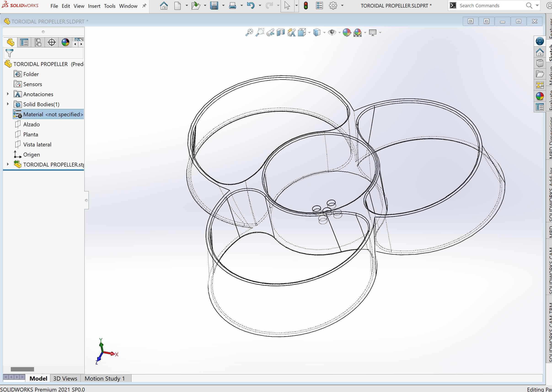Screen dimensions: 552x392
Task: Select the Alzado plane
Action: point(31,124)
